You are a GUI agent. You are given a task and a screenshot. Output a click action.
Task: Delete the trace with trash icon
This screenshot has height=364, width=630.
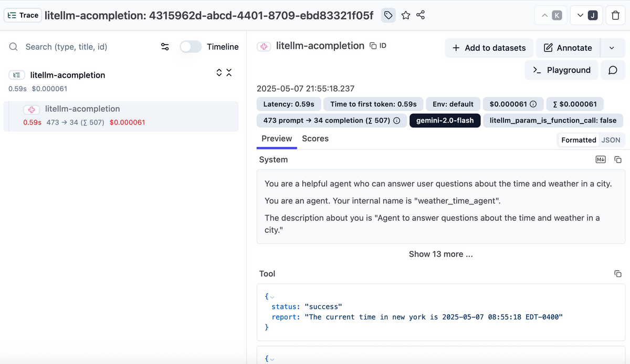click(615, 16)
